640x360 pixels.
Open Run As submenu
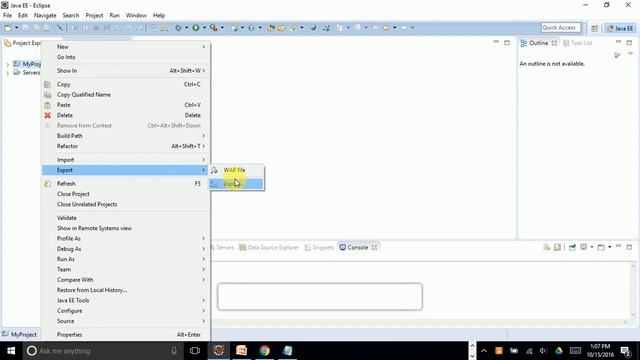tap(127, 259)
